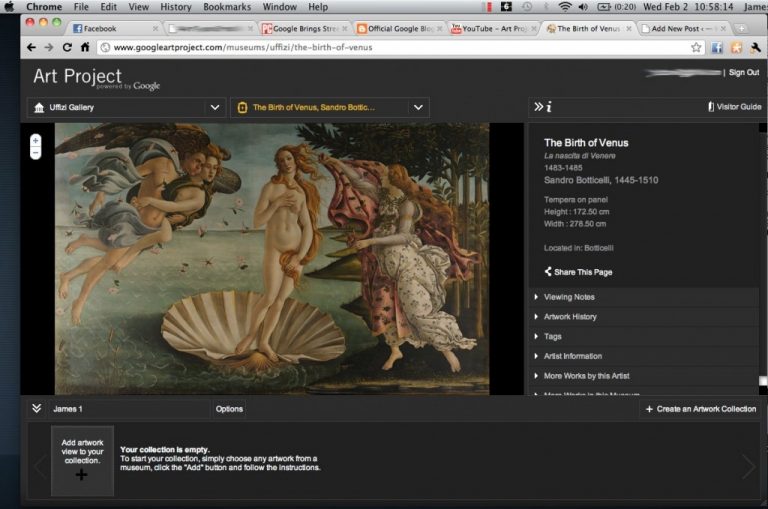Viewport: 768px width, 509px height.
Task: Check the Wi-Fi status icon in menu bar
Action: coord(565,7)
